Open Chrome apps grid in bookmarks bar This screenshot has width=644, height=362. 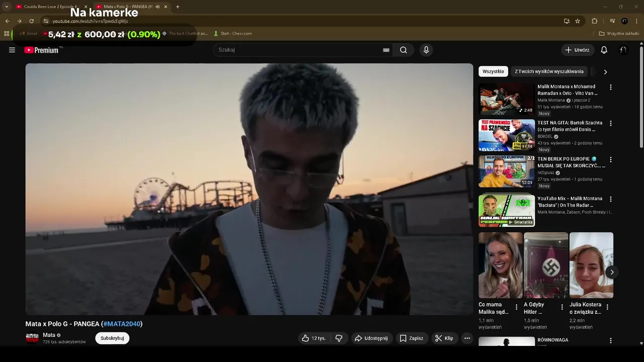(x=7, y=34)
